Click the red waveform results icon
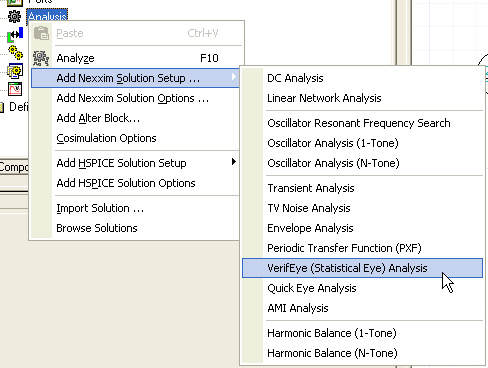Screen dimensions: 488x368 (x=15, y=89)
